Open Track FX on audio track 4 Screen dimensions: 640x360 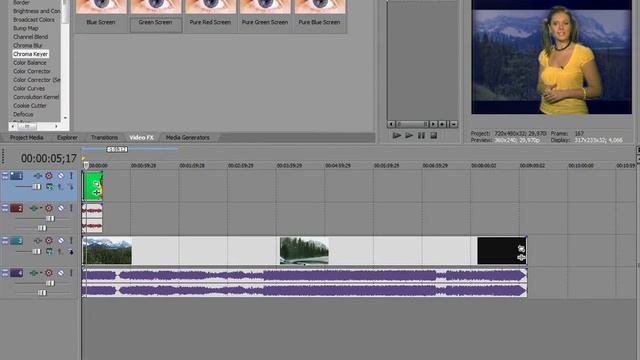point(35,273)
